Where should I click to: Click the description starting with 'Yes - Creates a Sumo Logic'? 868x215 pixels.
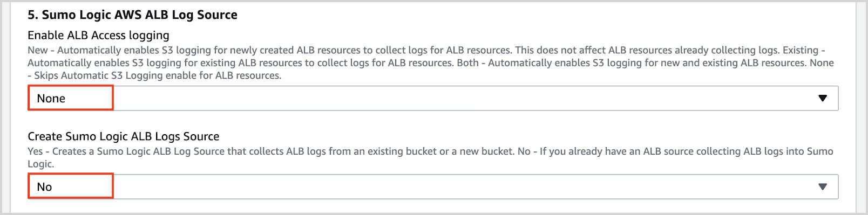tap(431, 157)
